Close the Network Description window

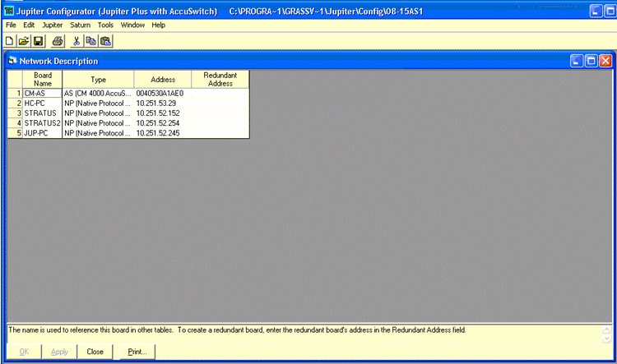[605, 61]
